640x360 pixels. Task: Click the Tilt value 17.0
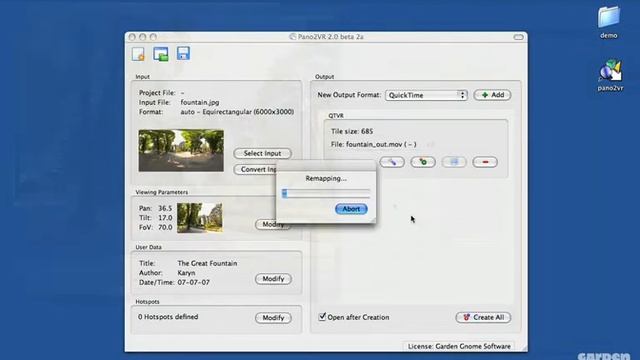pos(165,218)
